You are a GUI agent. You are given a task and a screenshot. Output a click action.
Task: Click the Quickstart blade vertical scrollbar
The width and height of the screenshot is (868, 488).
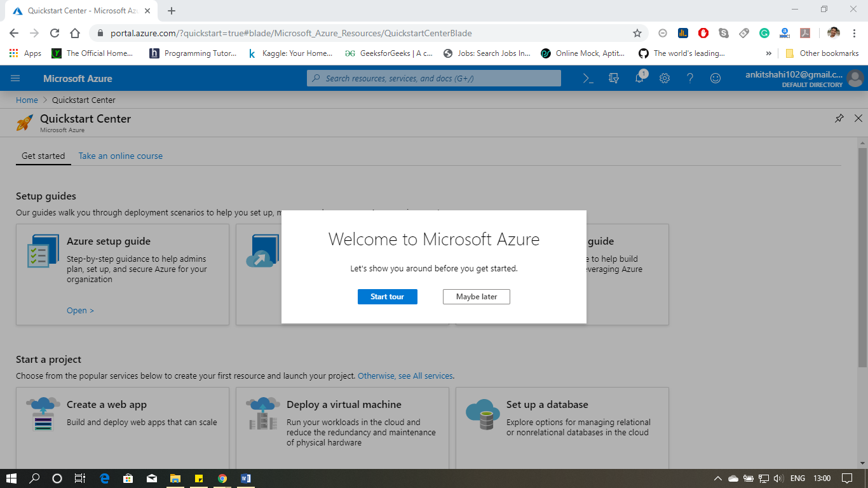point(862,257)
